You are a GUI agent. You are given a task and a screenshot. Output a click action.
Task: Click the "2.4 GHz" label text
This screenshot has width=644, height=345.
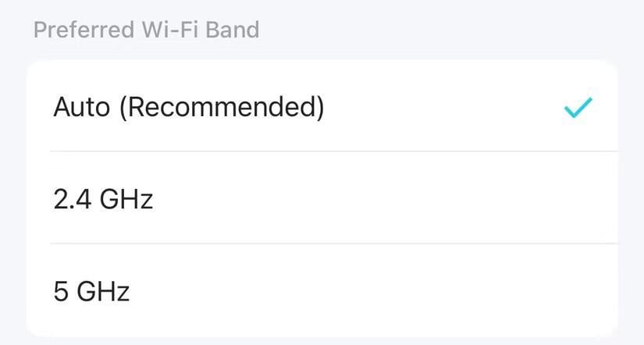(103, 200)
